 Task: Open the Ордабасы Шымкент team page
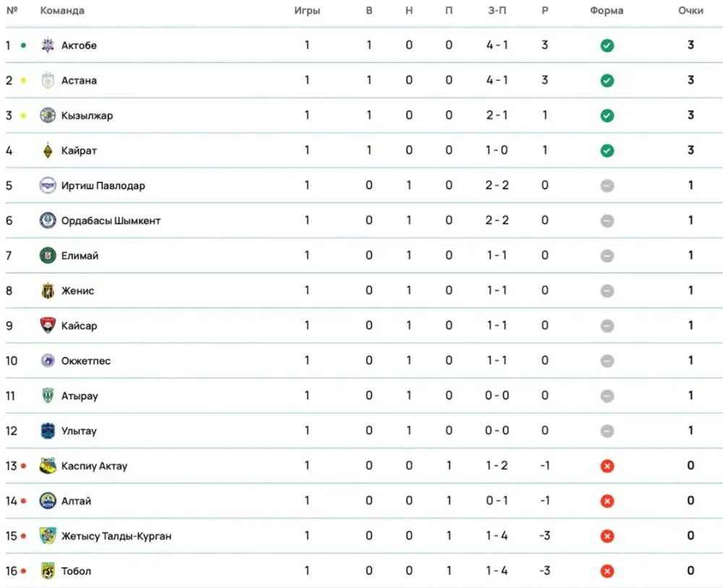pyautogui.click(x=111, y=221)
